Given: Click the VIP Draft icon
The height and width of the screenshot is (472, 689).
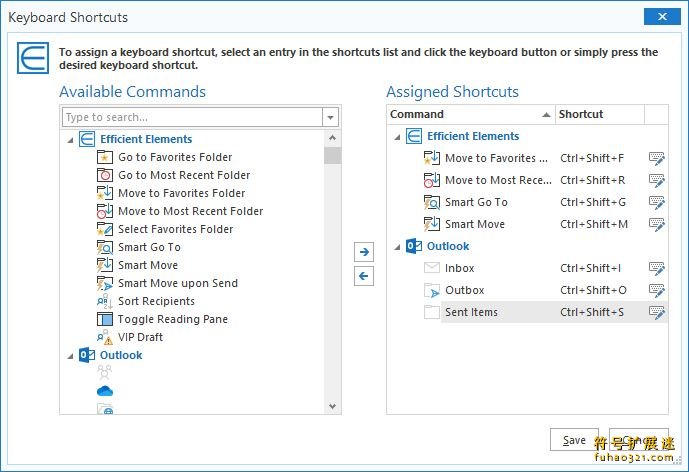Looking at the screenshot, I should (x=105, y=337).
